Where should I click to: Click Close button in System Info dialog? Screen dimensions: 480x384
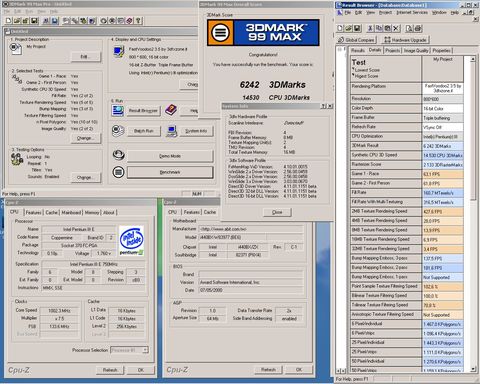277,212
